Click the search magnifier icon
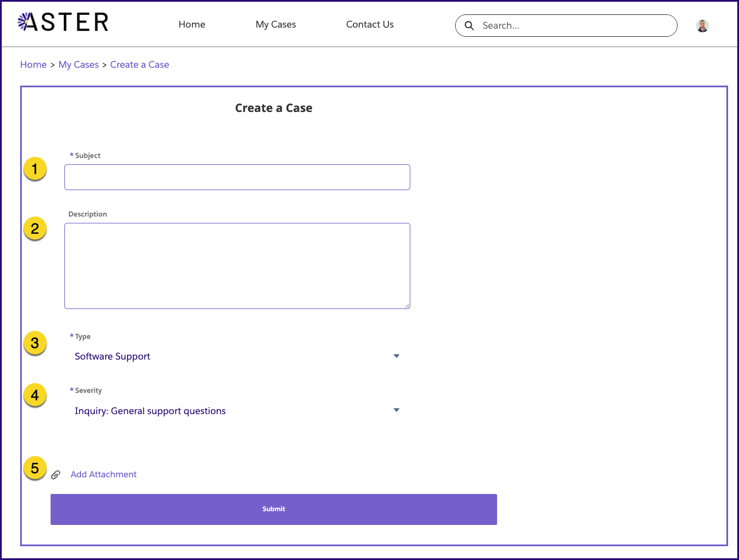The image size is (739, 560). coord(469,26)
